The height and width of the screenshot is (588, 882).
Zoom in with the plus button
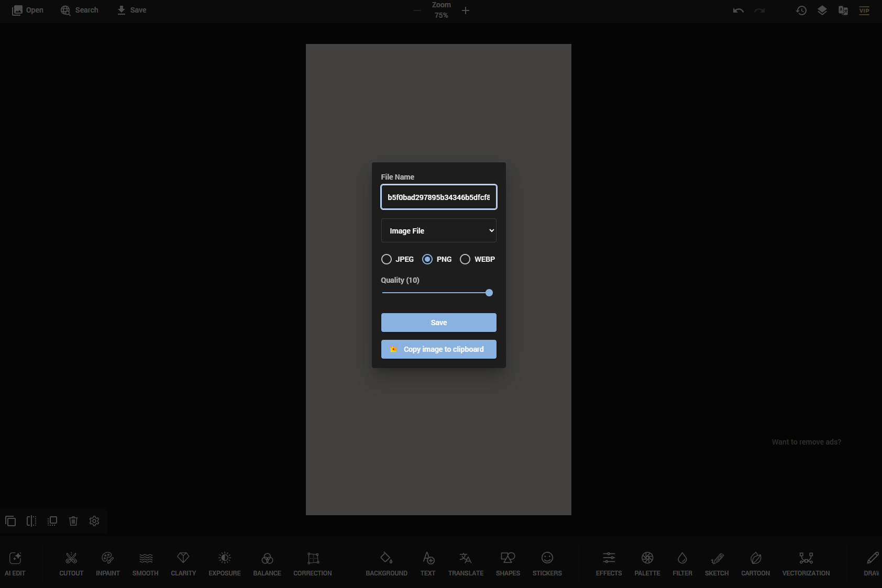coord(466,10)
